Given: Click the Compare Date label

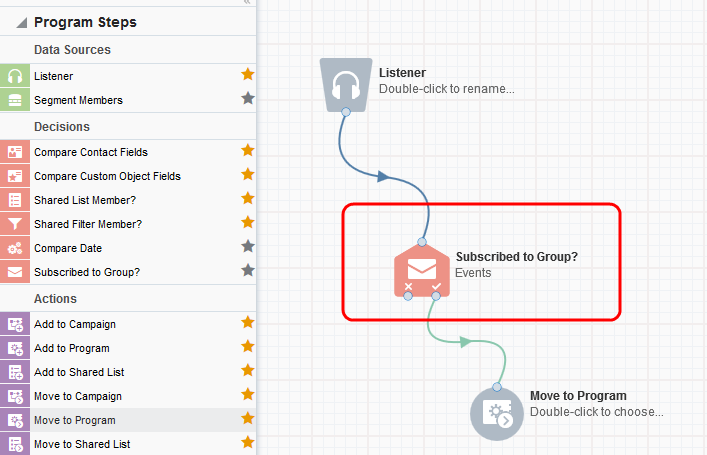Looking at the screenshot, I should tap(68, 248).
